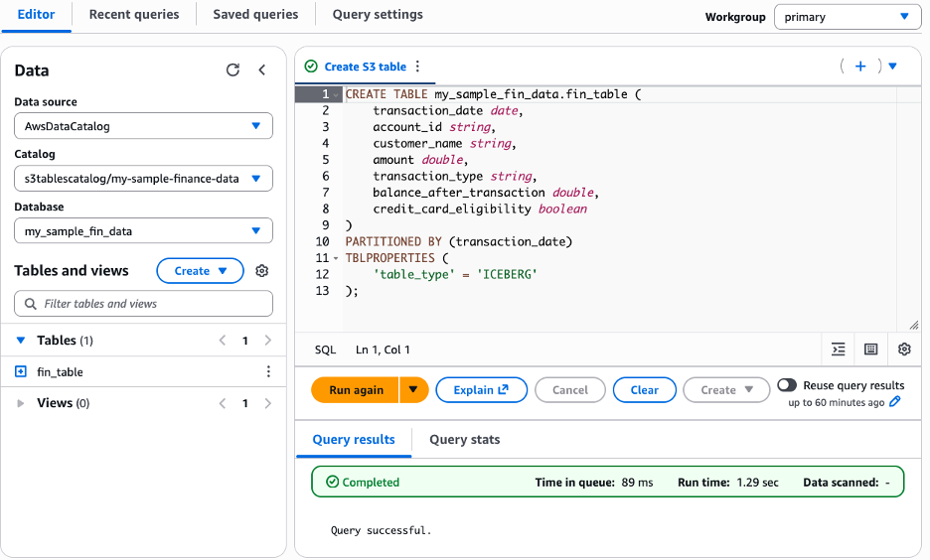Click the 'table_type' = 'ICEBERG' line
The width and height of the screenshot is (930, 560).
coord(455,274)
